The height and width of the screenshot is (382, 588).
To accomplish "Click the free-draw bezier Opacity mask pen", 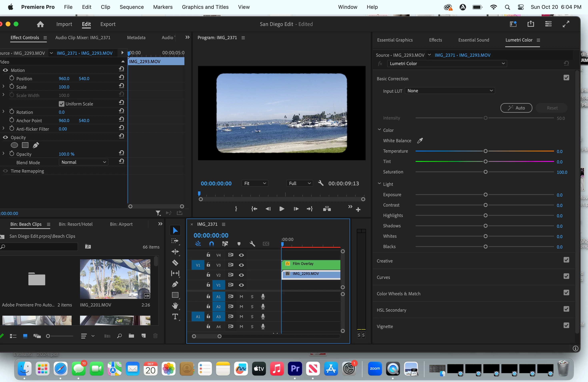I will click(36, 145).
